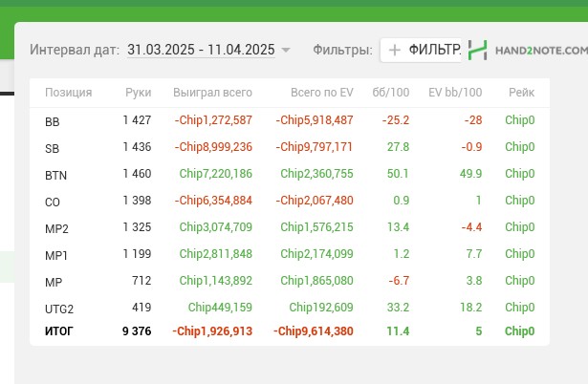Select the CO position row
Screen dimensions: 588x384
[x=52, y=202]
